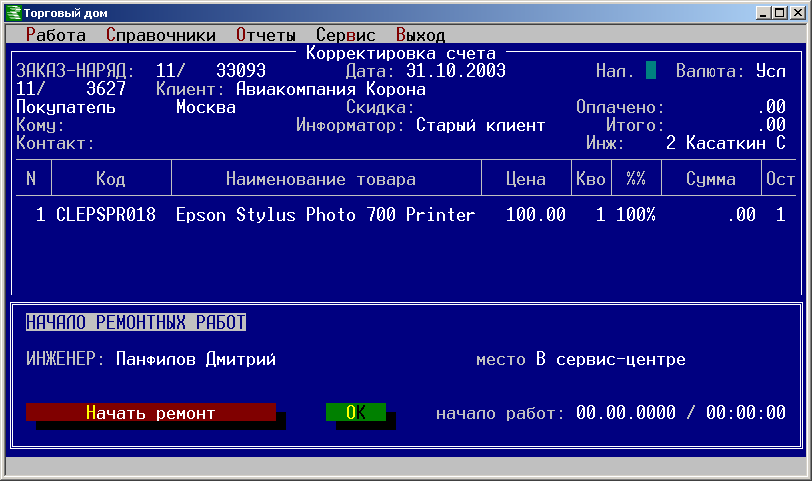The image size is (812, 481).
Task: Click the date 31.10.2003
Action: (456, 70)
